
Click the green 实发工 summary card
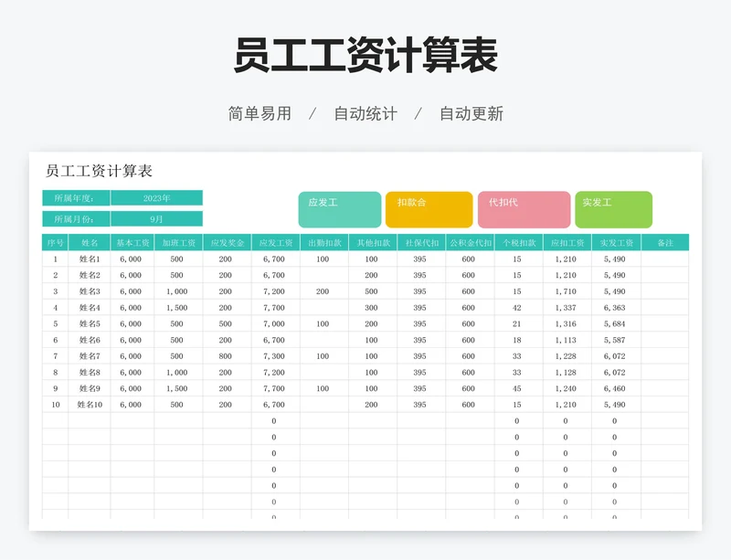point(613,209)
